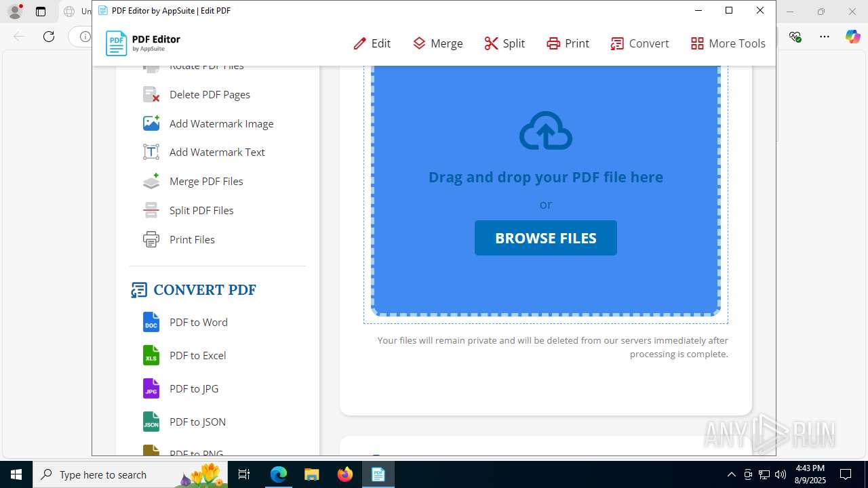Choose PDF to Excel conversion
Image resolution: width=868 pixels, height=488 pixels.
[198, 355]
